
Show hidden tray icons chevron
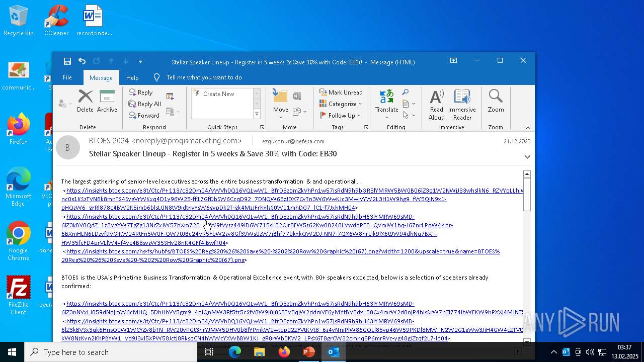click(554, 352)
